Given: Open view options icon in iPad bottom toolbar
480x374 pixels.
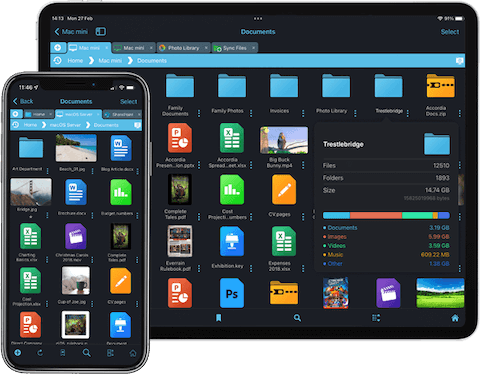Looking at the screenshot, I should (376, 318).
